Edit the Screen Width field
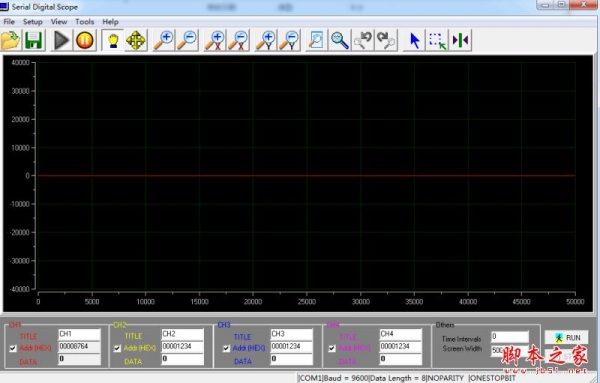Viewport: 600px width, 383px height. click(x=510, y=350)
